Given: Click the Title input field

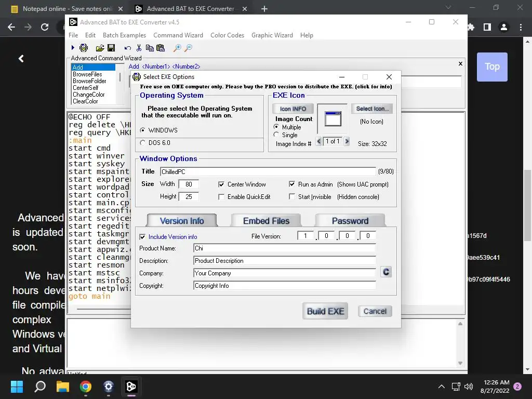Looking at the screenshot, I should [268, 171].
